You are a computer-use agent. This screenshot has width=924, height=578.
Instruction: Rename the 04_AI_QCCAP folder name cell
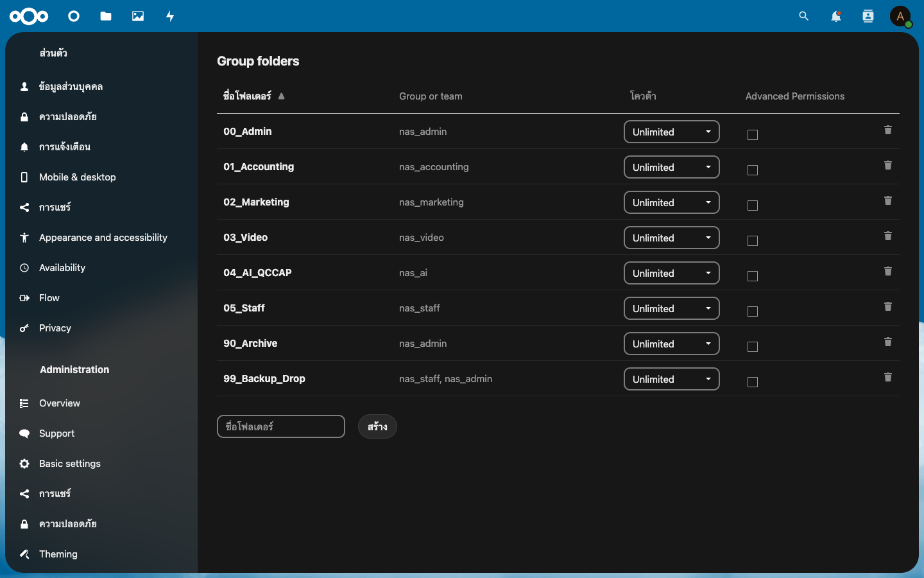click(x=257, y=273)
